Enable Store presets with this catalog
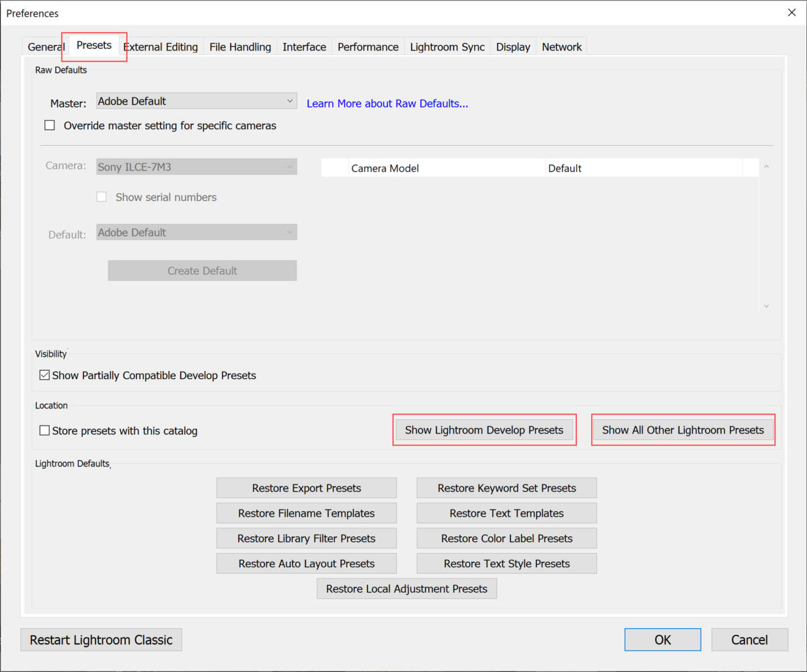 tap(44, 431)
